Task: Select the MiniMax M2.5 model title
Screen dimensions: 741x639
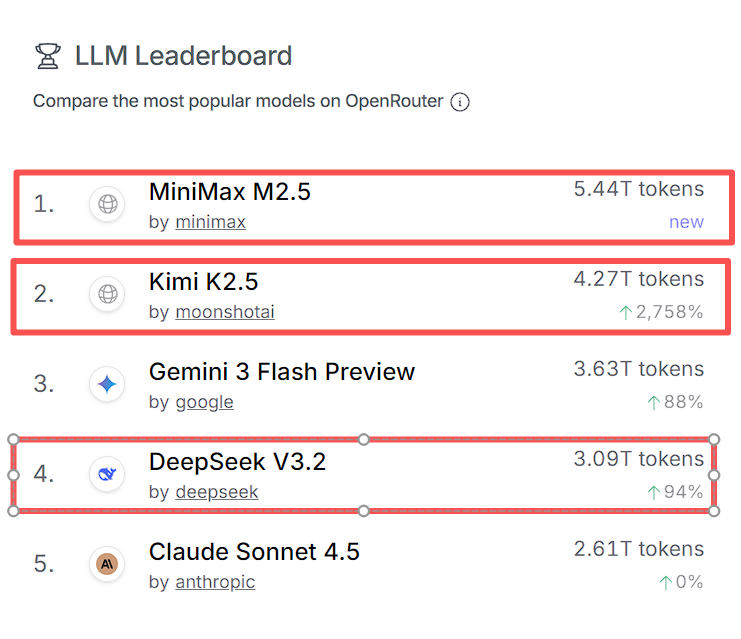Action: click(230, 191)
